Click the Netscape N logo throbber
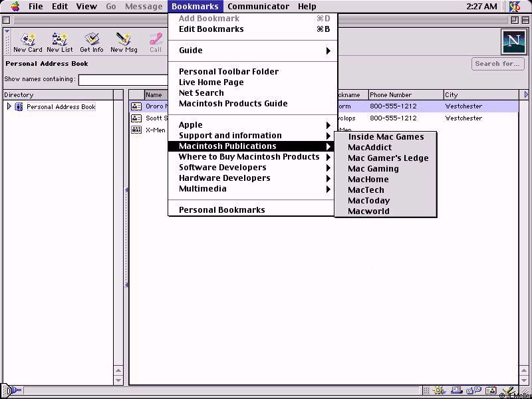532x399 pixels. [x=513, y=41]
